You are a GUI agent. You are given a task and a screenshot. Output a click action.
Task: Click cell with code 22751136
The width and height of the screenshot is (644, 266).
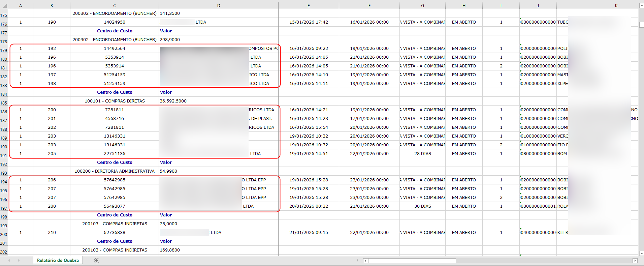pos(115,154)
